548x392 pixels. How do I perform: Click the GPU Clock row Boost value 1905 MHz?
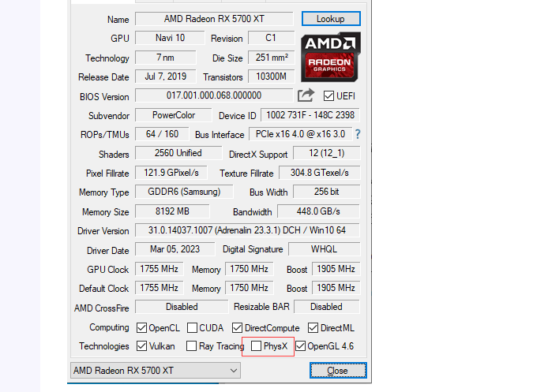point(336,269)
